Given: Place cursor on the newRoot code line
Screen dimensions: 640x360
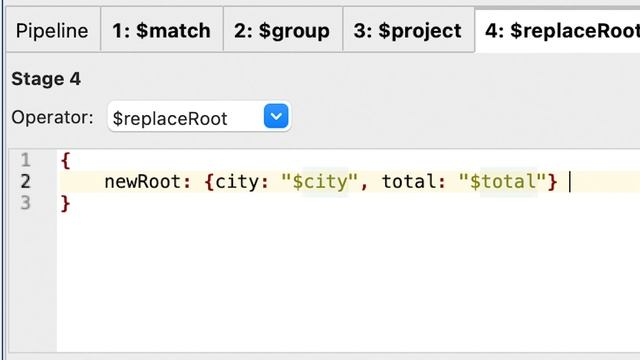Looking at the screenshot, I should click(349, 182).
